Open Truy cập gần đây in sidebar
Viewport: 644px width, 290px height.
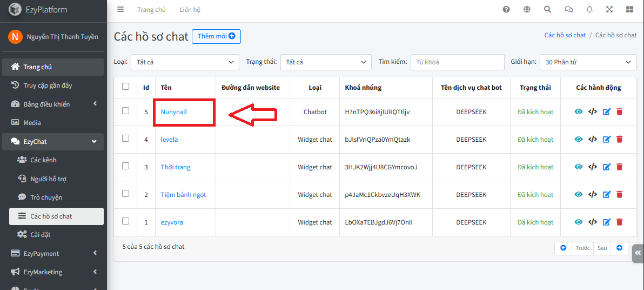(x=53, y=85)
